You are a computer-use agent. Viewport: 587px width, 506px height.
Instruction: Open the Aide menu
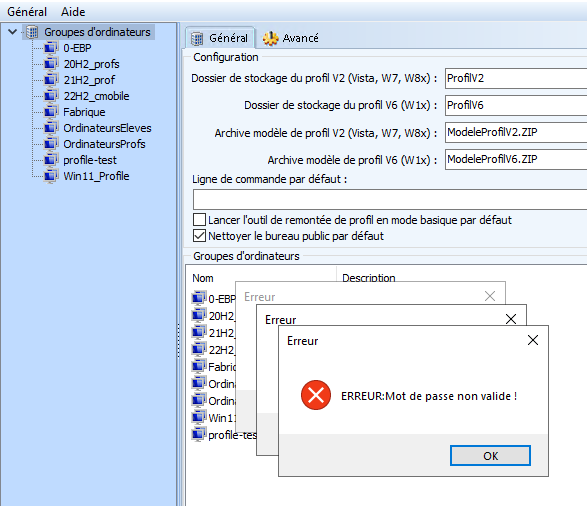point(73,12)
